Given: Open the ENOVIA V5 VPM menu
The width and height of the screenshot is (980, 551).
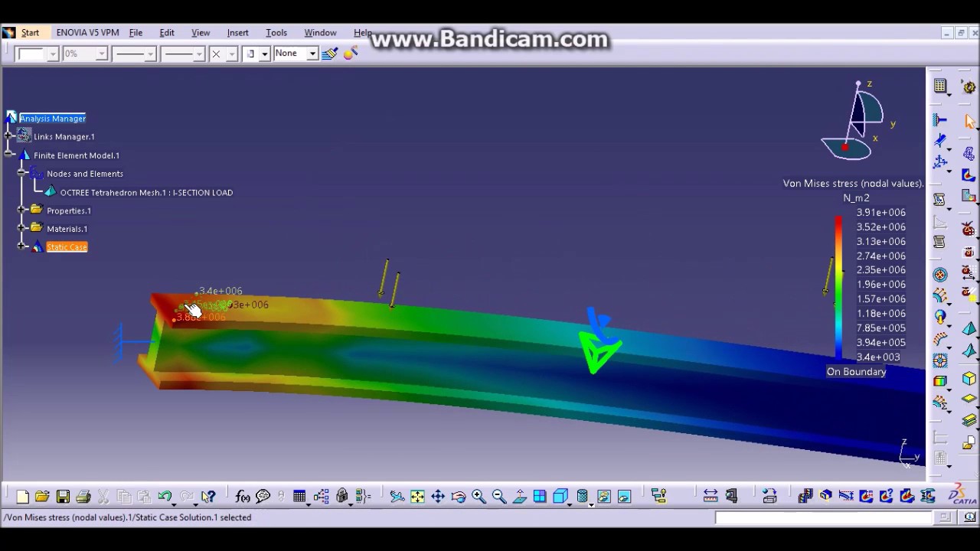Looking at the screenshot, I should pyautogui.click(x=87, y=33).
